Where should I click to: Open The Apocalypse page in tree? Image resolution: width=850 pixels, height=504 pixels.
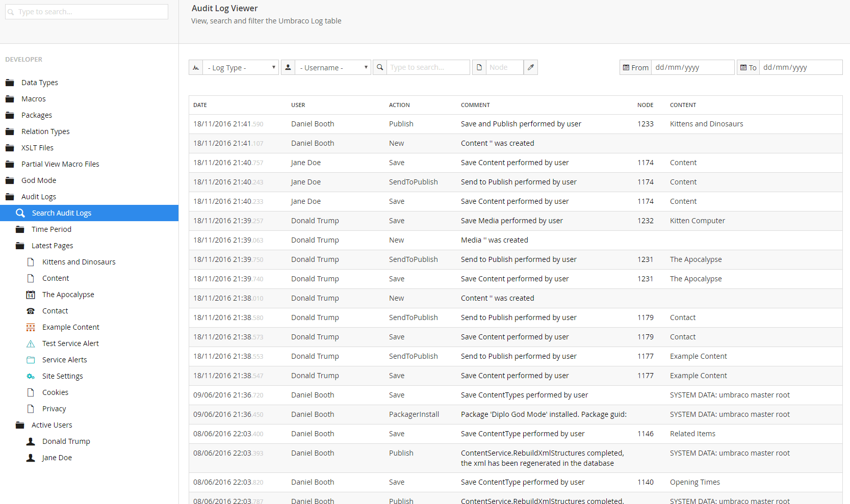(x=68, y=295)
